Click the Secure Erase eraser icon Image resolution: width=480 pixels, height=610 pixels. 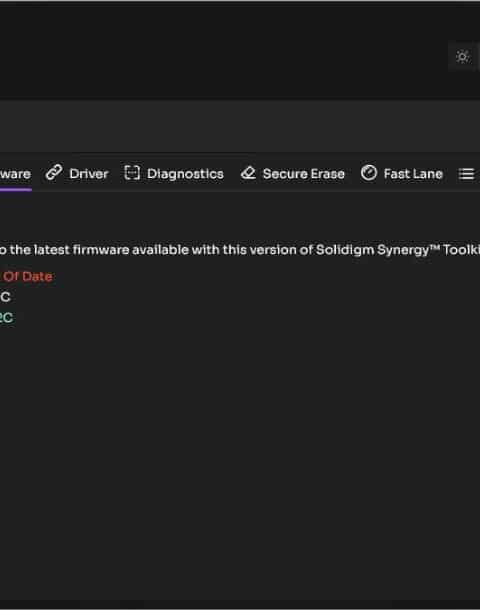[x=248, y=173]
